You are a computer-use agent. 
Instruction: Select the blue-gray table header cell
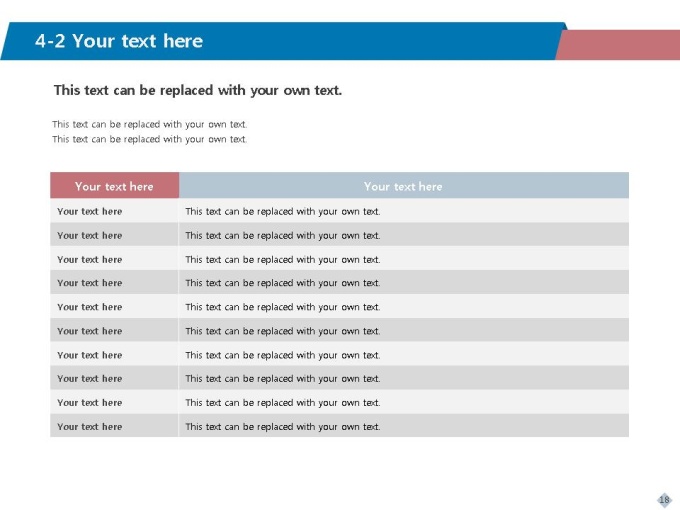403,186
